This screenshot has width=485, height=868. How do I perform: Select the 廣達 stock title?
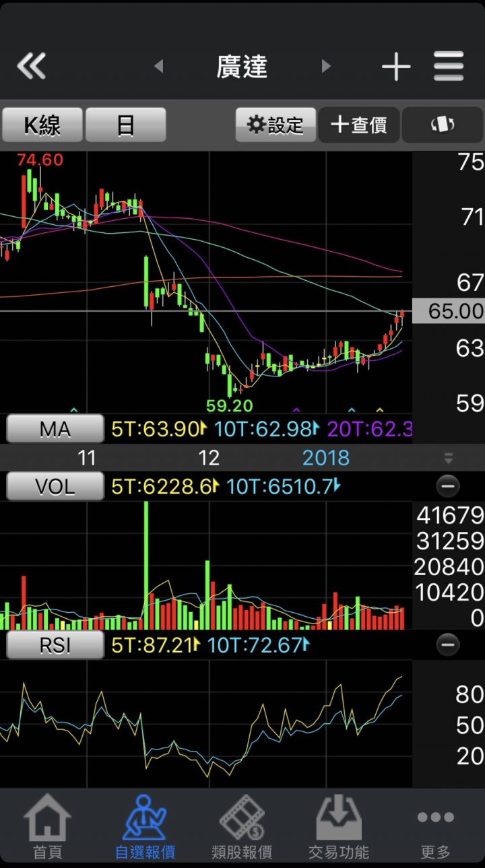243,66
